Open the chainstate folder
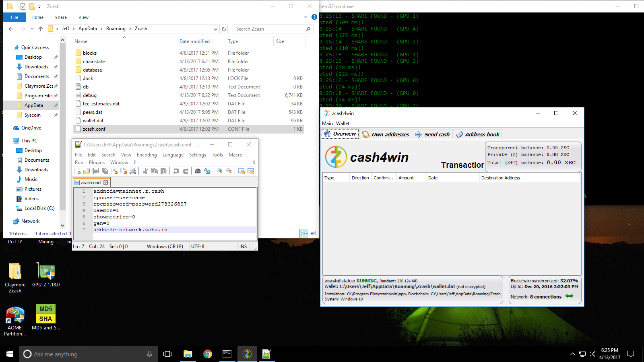 coord(189,62)
